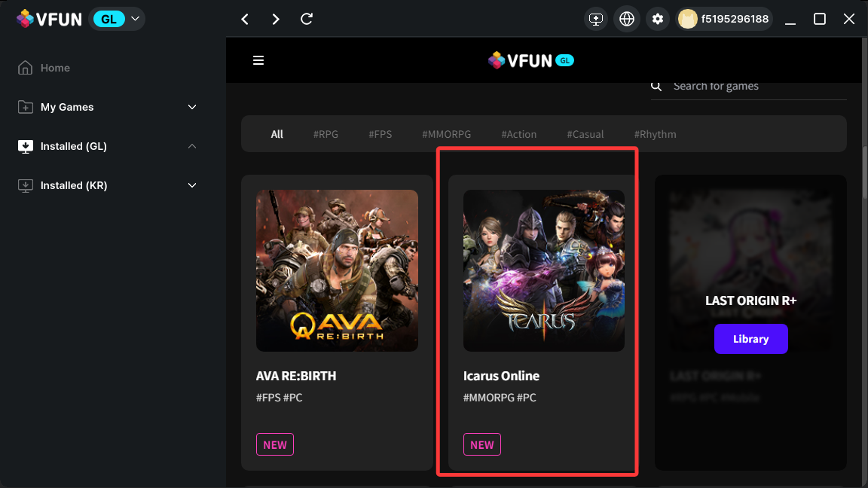
Task: Go forward with the right arrow
Action: click(x=276, y=20)
